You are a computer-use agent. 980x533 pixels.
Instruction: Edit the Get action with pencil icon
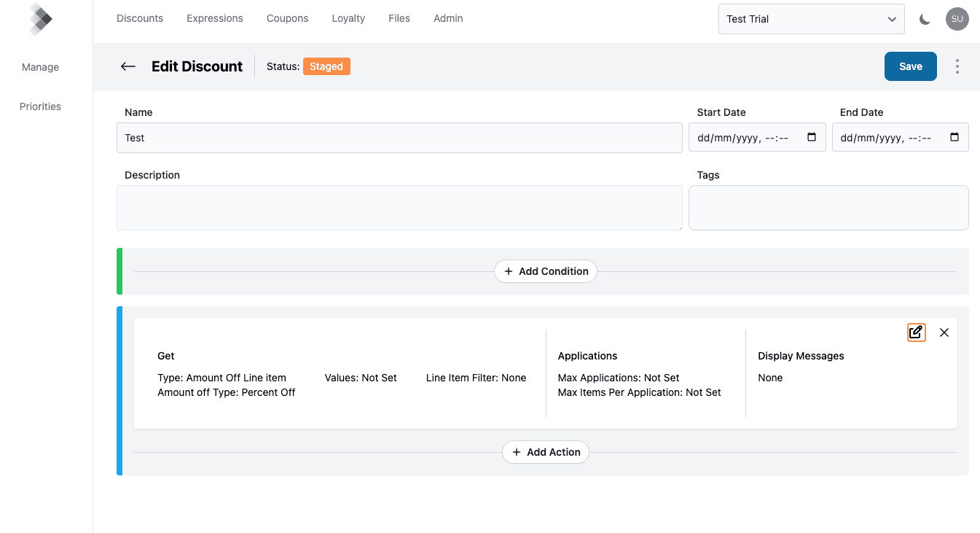click(916, 332)
